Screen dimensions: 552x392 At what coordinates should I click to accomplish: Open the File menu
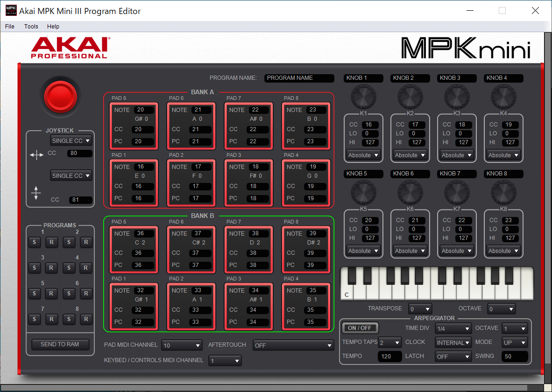click(x=9, y=27)
